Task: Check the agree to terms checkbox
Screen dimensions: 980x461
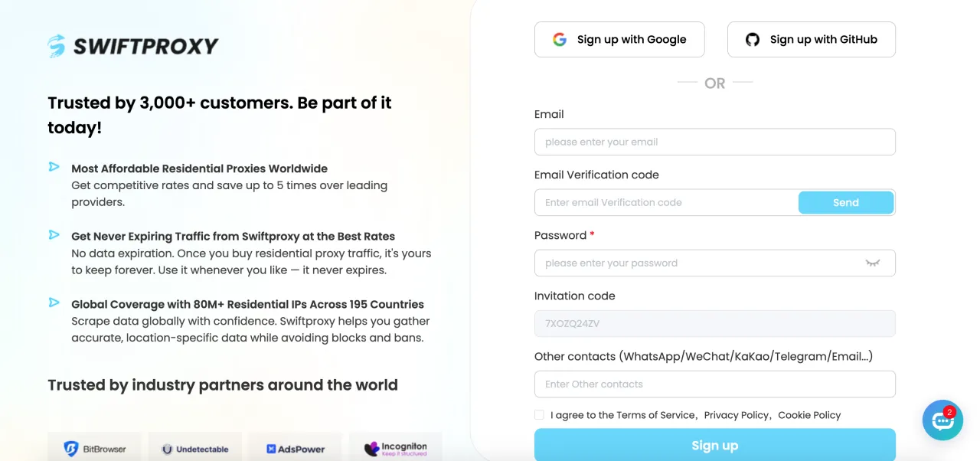Action: (540, 415)
